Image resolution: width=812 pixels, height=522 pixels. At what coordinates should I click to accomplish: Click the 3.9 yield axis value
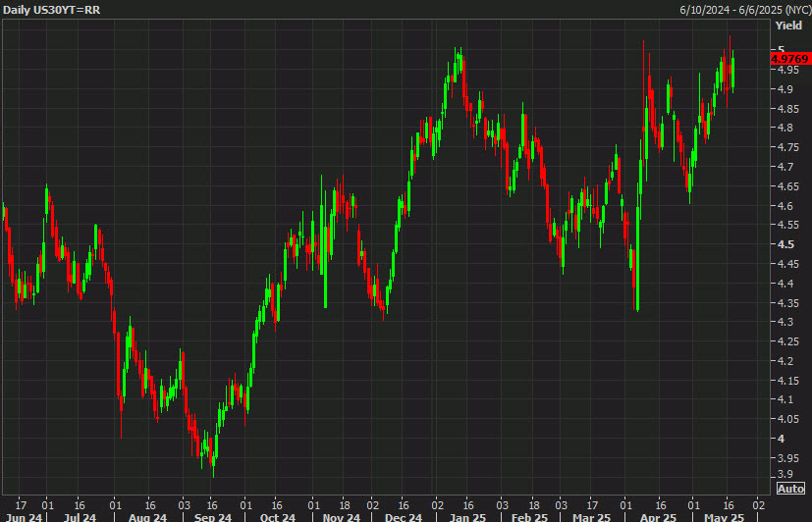pyautogui.click(x=785, y=476)
